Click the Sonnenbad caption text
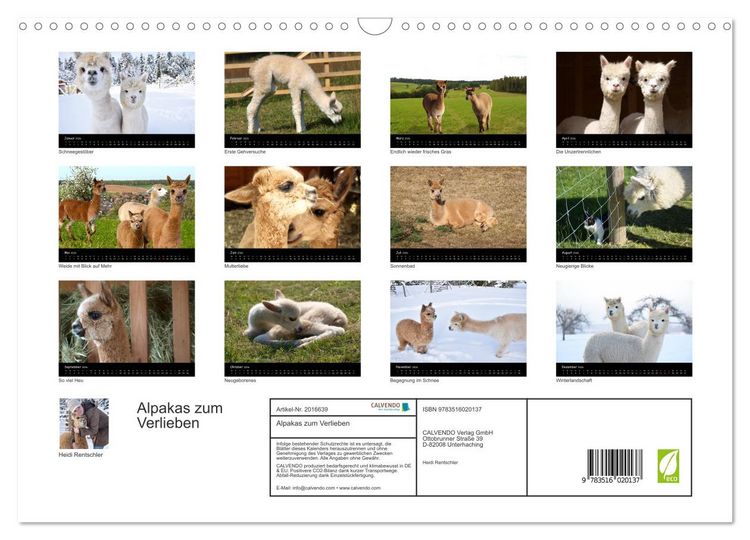 402,266
